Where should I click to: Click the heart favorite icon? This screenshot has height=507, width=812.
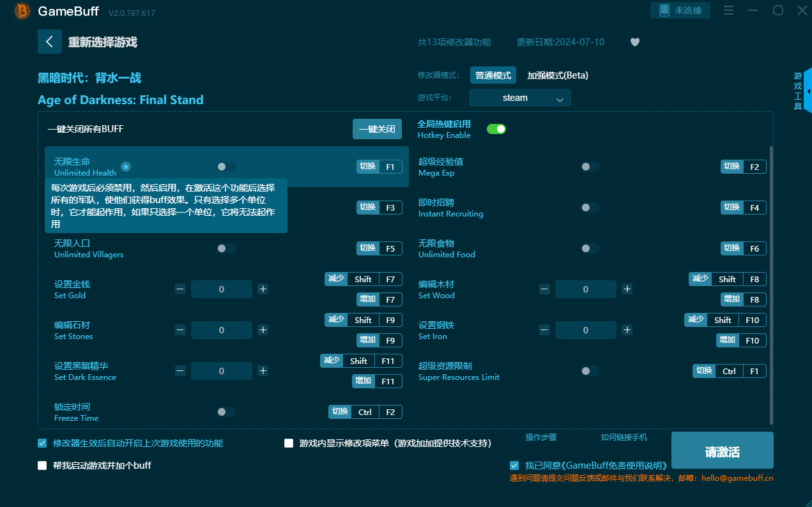(634, 42)
